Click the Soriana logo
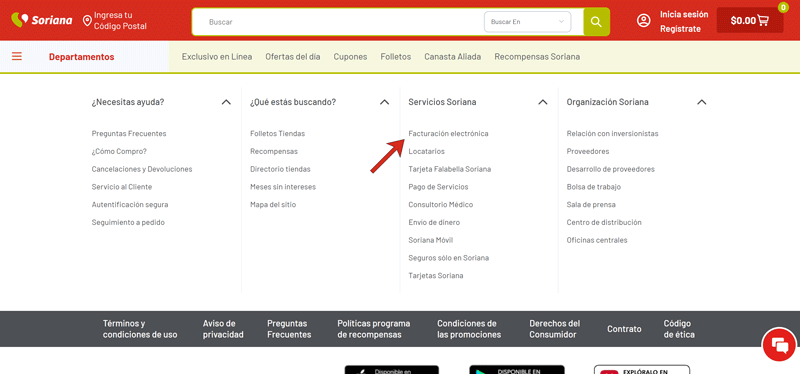Screen dimensions: 800x374 coord(41,20)
